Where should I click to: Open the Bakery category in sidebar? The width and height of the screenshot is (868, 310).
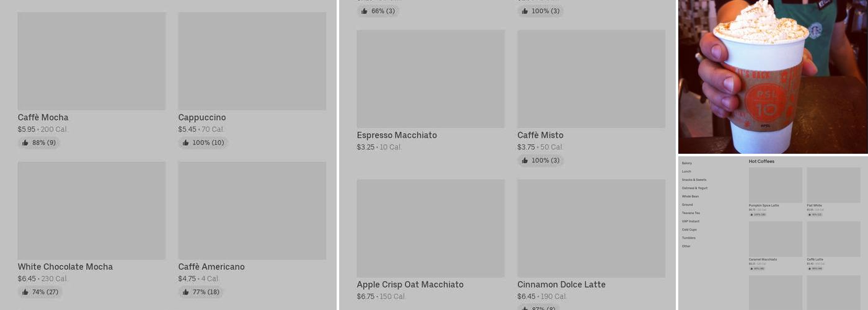coord(686,163)
